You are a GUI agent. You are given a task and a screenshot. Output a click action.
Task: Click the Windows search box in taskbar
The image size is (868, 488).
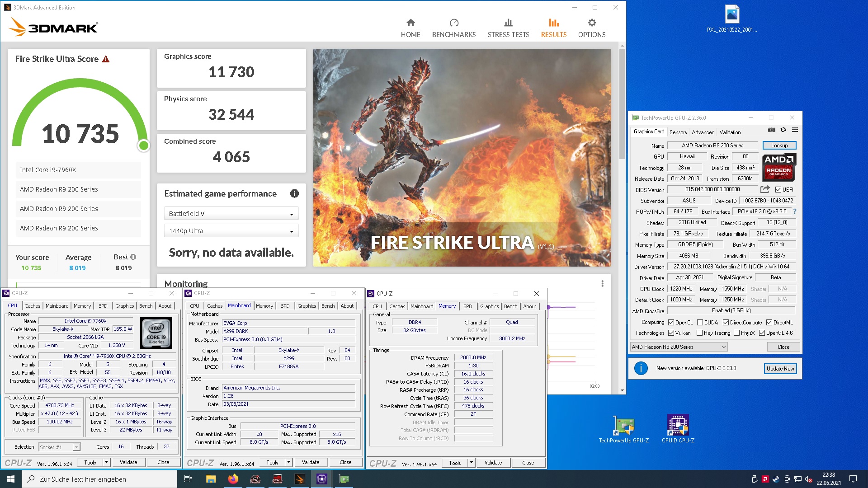click(99, 479)
